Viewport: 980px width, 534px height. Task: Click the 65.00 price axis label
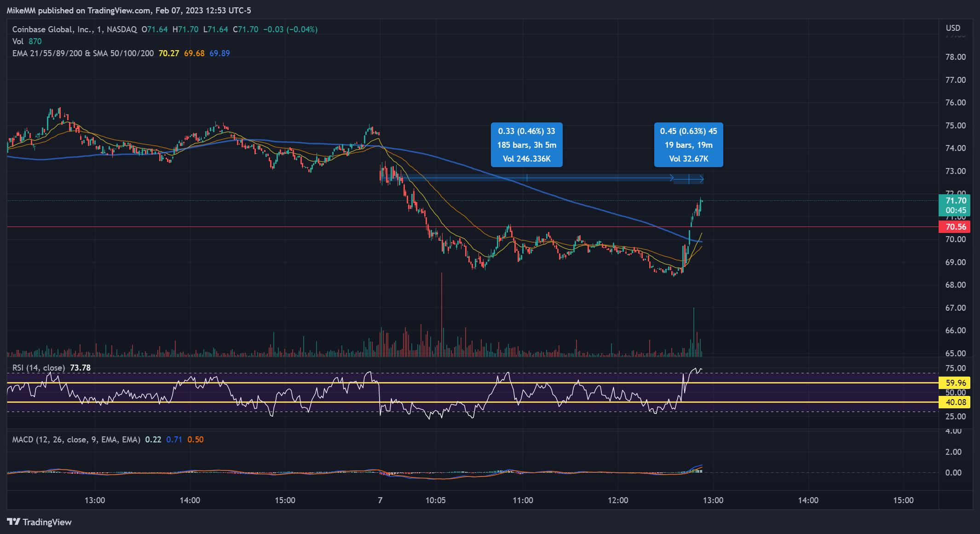(956, 354)
